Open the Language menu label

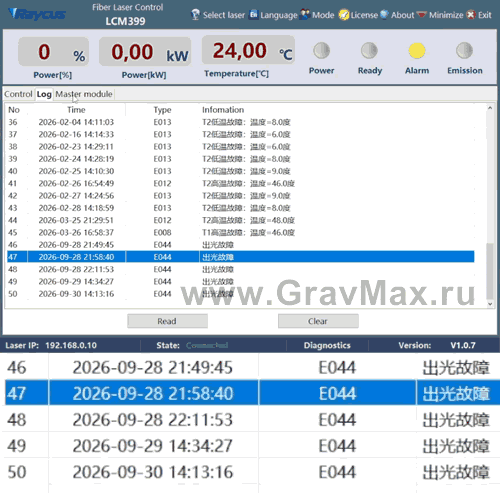[279, 15]
